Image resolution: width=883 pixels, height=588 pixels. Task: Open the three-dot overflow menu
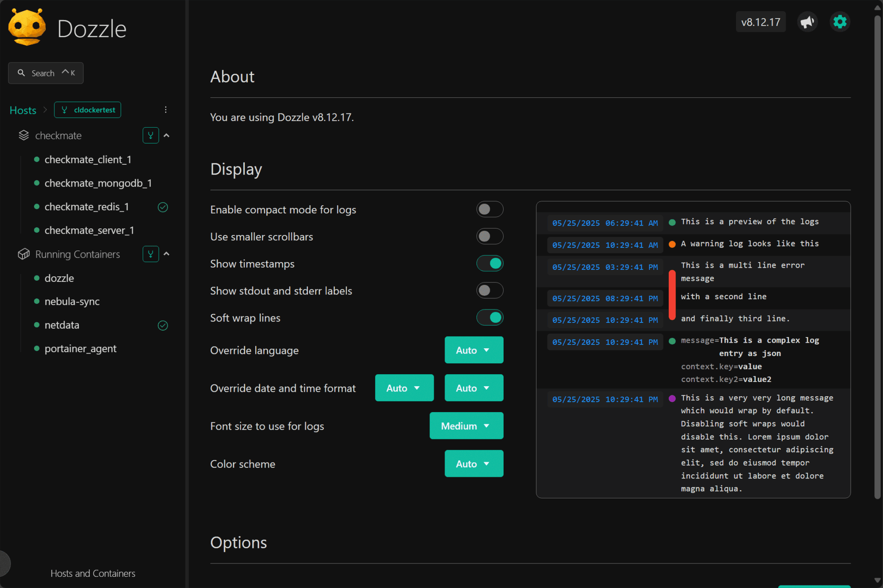pos(166,109)
